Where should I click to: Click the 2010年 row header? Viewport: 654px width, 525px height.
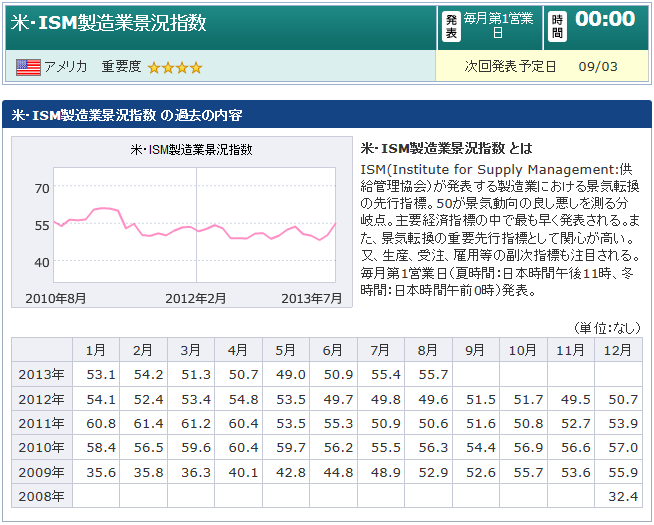42,447
